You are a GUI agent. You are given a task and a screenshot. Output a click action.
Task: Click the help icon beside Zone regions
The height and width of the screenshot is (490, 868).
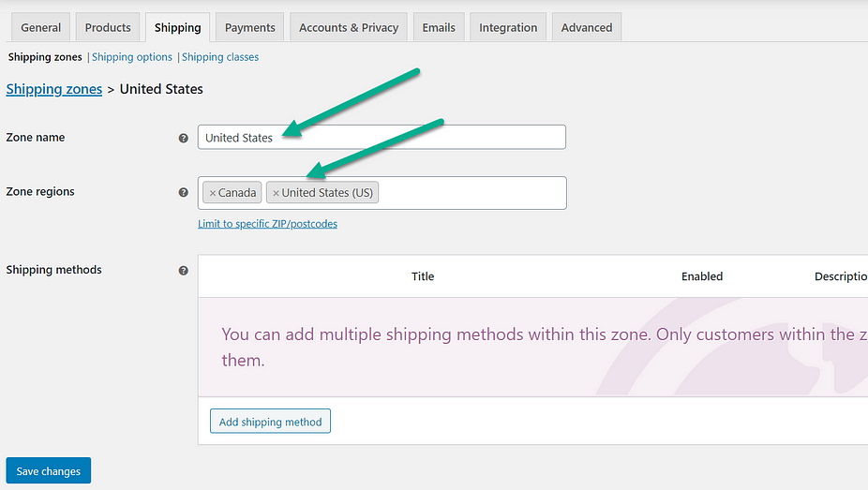[184, 192]
